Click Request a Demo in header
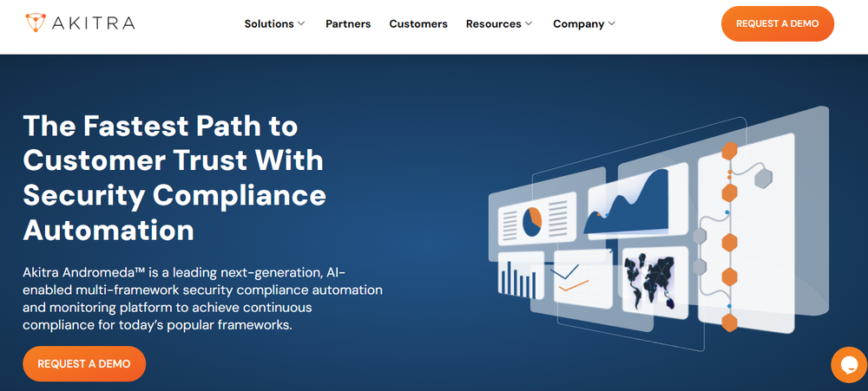 click(777, 23)
